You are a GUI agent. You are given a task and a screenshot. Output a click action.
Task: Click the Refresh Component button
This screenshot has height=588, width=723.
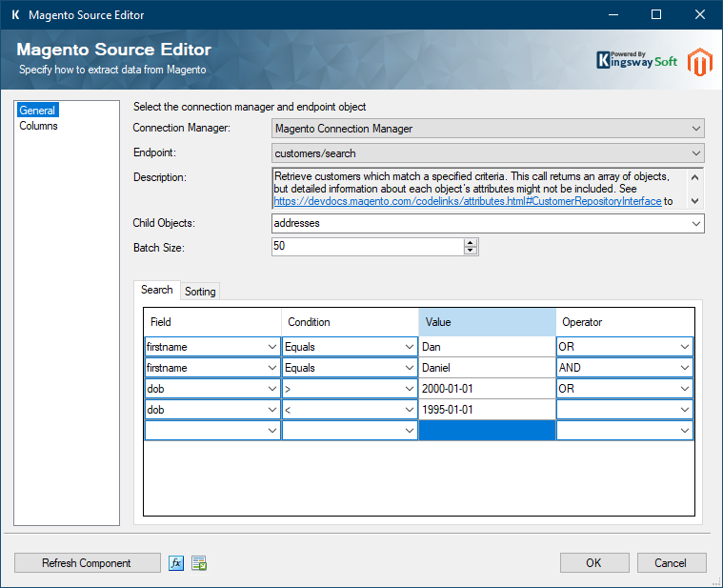click(87, 563)
